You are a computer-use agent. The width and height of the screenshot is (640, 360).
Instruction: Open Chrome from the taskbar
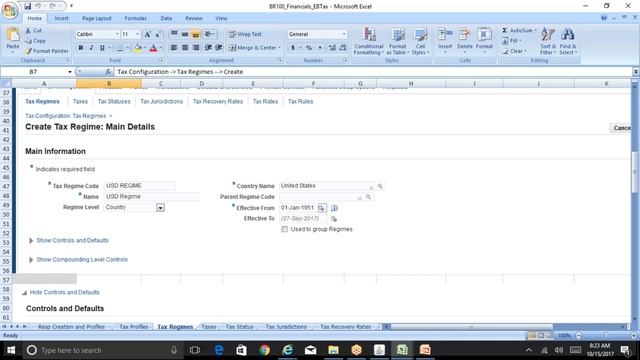coord(264,350)
